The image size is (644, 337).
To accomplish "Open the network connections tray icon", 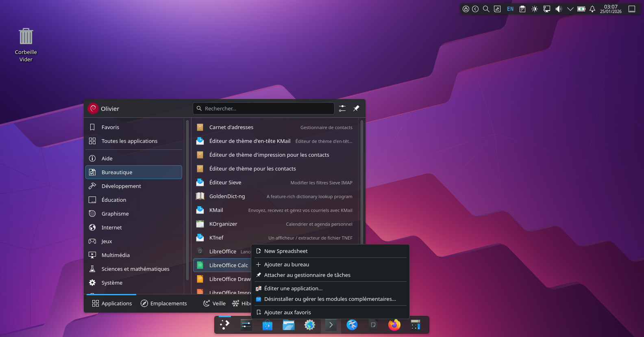I will pos(547,9).
